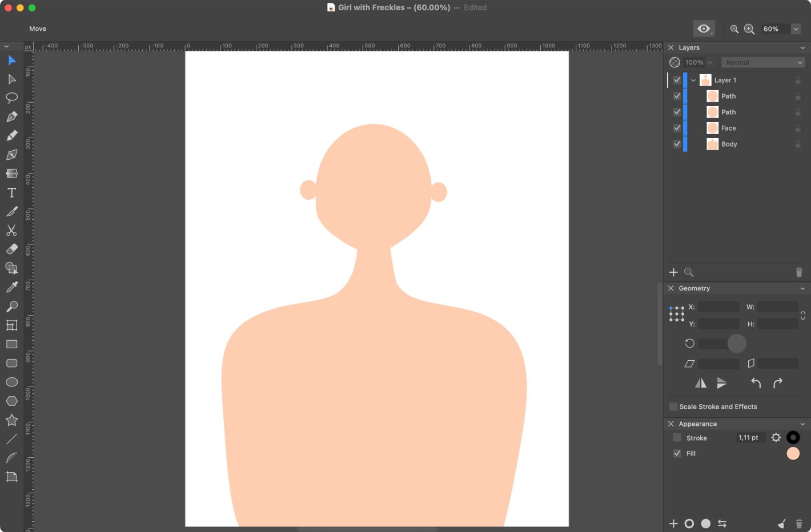This screenshot has width=811, height=532.
Task: Rotate selection clockwise 90 degrees
Action: point(777,383)
